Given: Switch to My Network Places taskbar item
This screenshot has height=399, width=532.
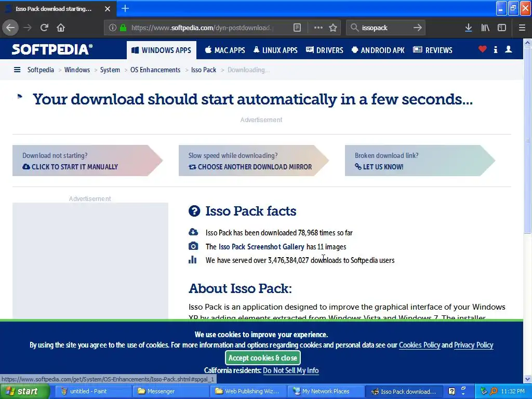Looking at the screenshot, I should [325, 391].
